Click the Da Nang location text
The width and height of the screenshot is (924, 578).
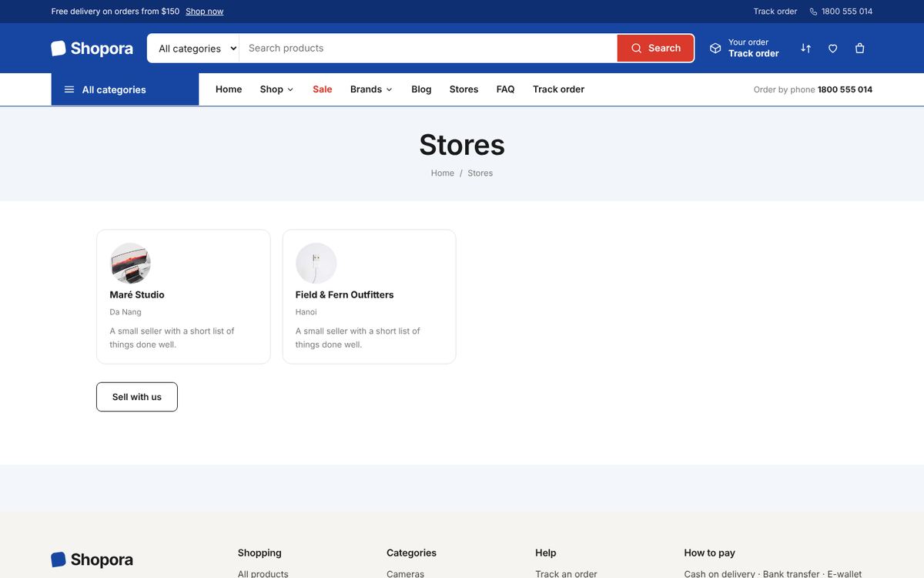[x=126, y=312]
